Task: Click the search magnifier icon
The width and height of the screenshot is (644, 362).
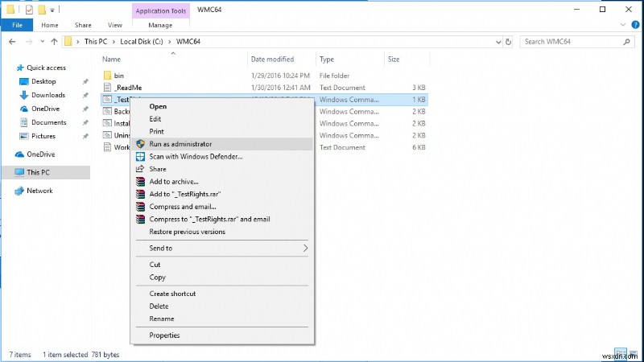Action: [626, 42]
